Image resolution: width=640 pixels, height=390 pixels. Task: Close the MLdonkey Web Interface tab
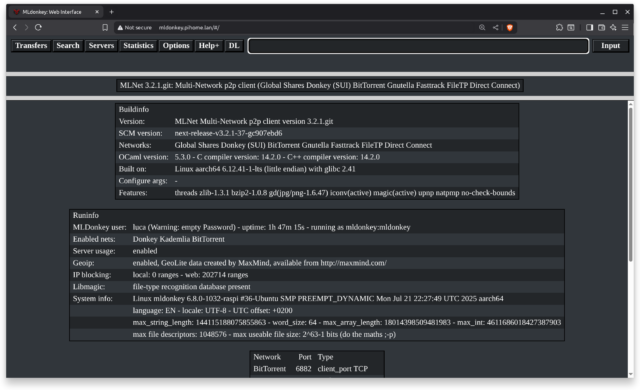(x=97, y=12)
